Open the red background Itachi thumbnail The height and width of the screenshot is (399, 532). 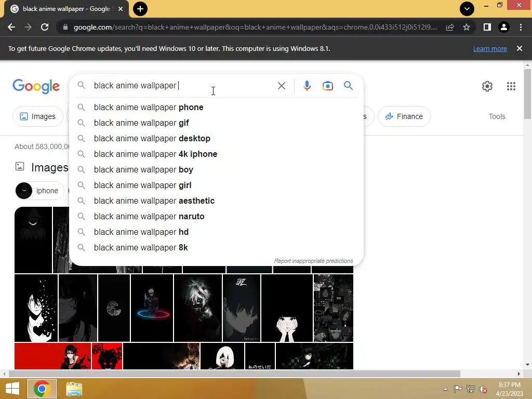[x=52, y=356]
